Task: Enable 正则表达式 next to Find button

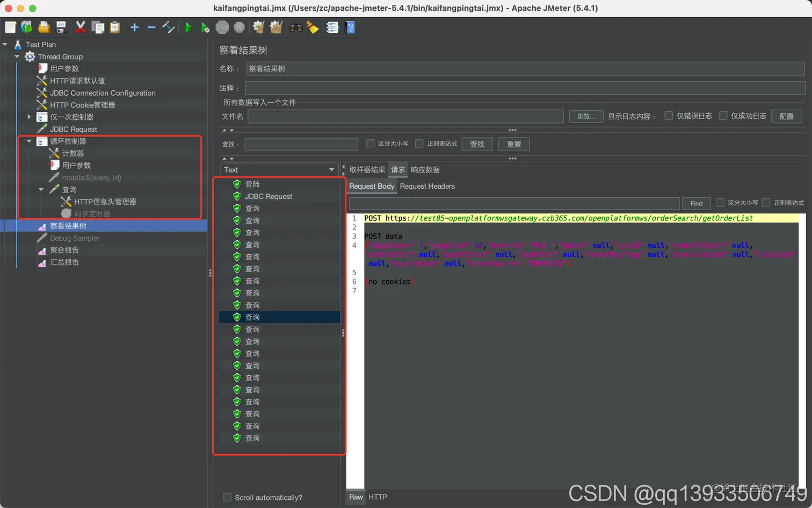Action: click(766, 203)
